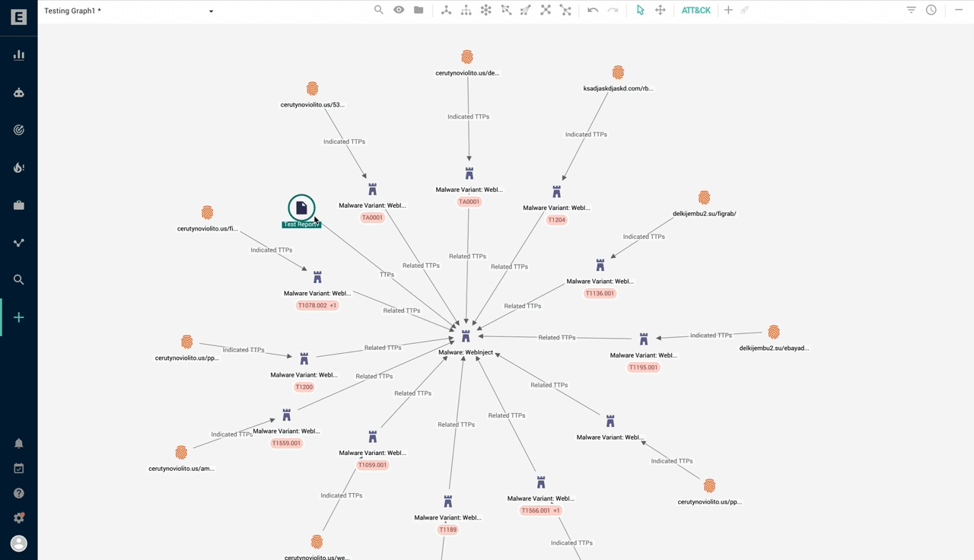Open the folder icon in toolbar

pos(419,10)
